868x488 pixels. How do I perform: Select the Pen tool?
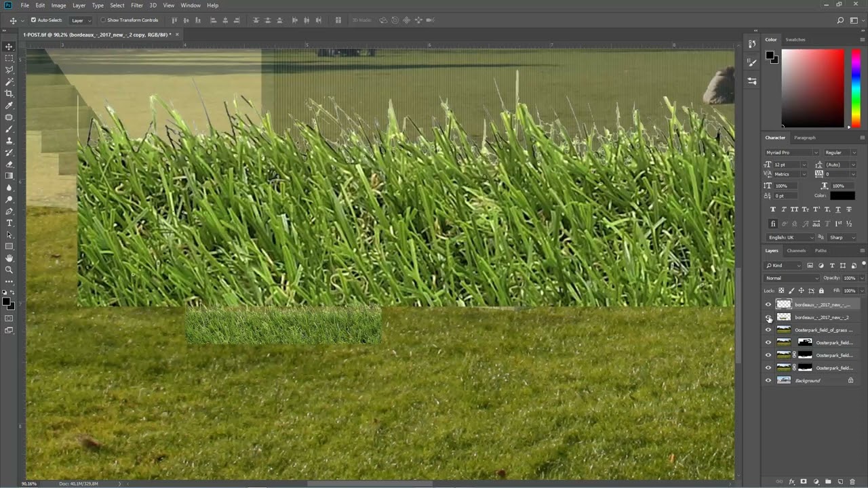(9, 211)
